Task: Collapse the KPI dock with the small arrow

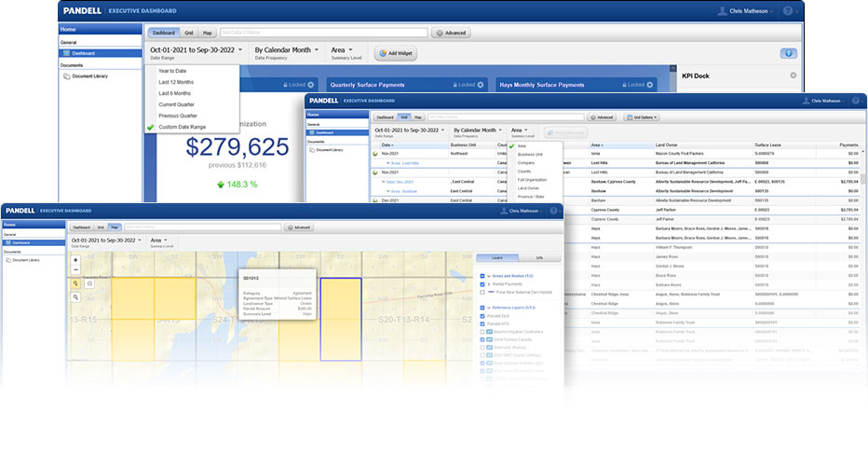Action: coord(672,68)
